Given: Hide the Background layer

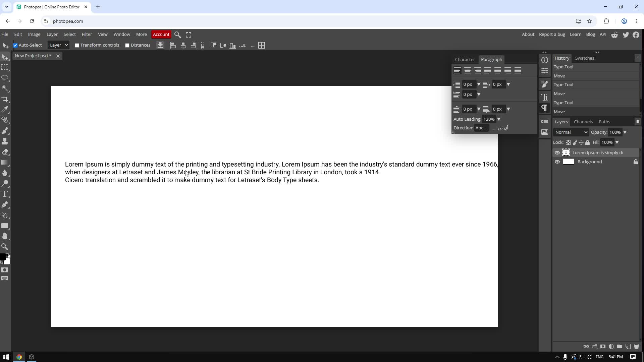Looking at the screenshot, I should pyautogui.click(x=557, y=162).
